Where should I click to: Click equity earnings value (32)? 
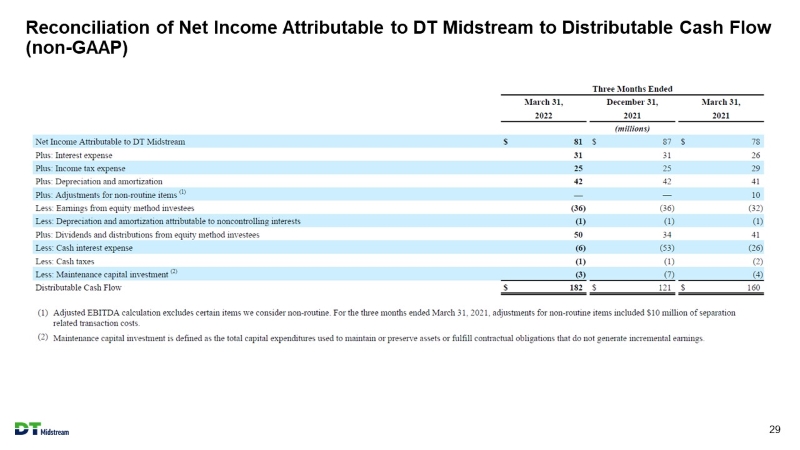point(756,208)
